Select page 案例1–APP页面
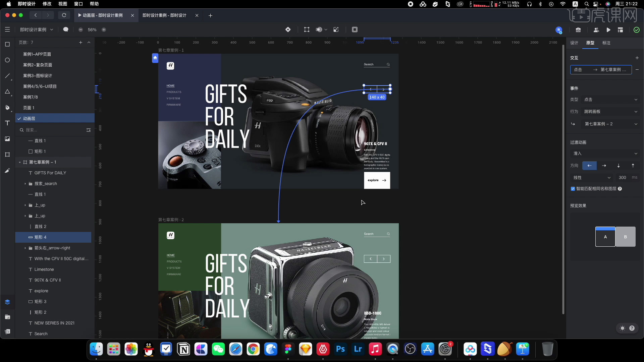The width and height of the screenshot is (644, 362). coord(37,54)
